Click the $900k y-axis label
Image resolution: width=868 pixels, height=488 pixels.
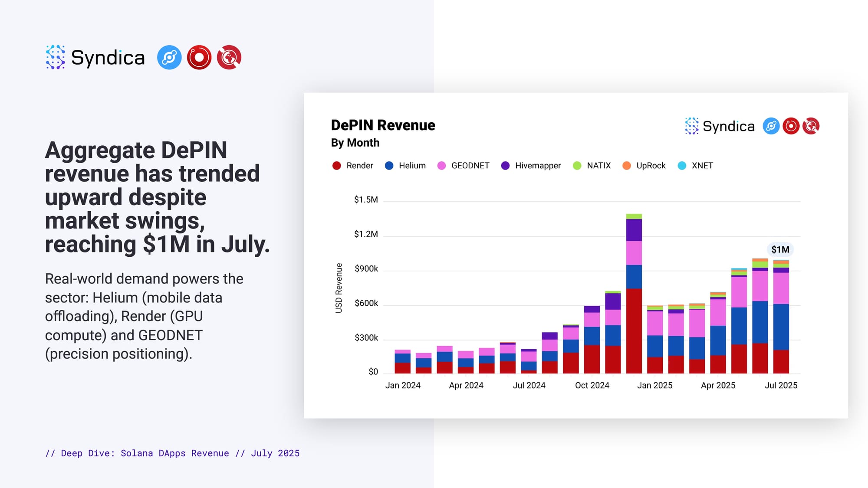tap(366, 269)
